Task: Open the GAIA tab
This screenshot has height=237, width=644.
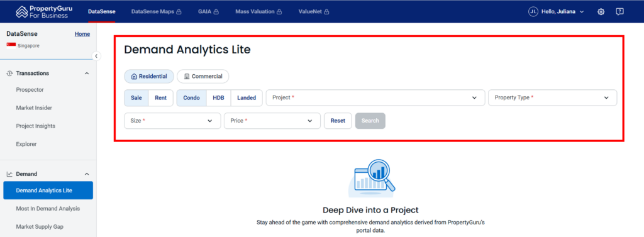Action: click(x=208, y=12)
